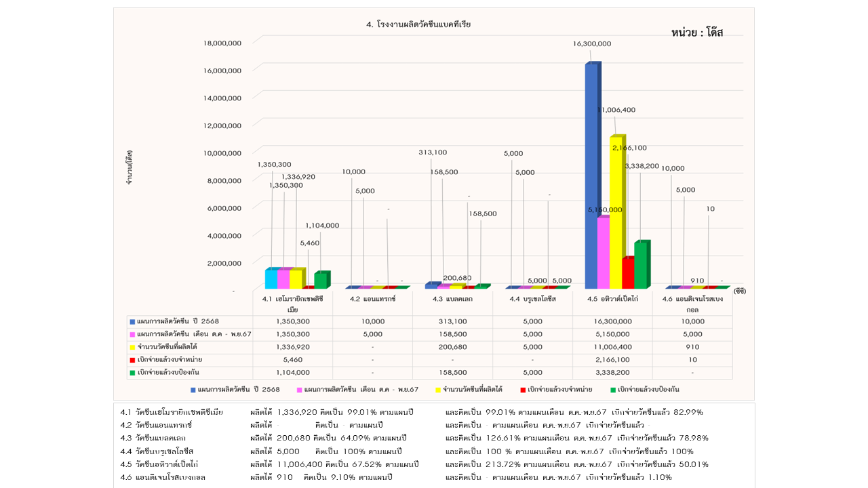868x488 pixels.
Task: Click the 16,300,000 data label above the chart
Action: [x=591, y=43]
